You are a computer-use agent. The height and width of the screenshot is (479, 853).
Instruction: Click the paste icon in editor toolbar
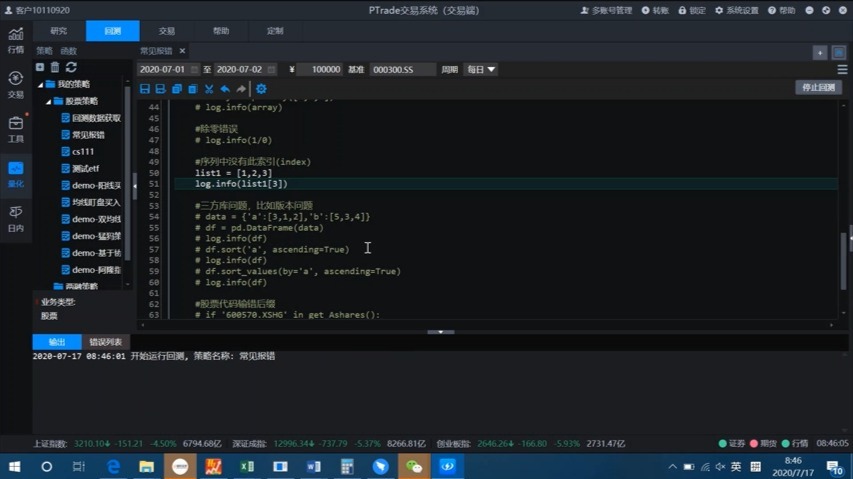[x=193, y=89]
